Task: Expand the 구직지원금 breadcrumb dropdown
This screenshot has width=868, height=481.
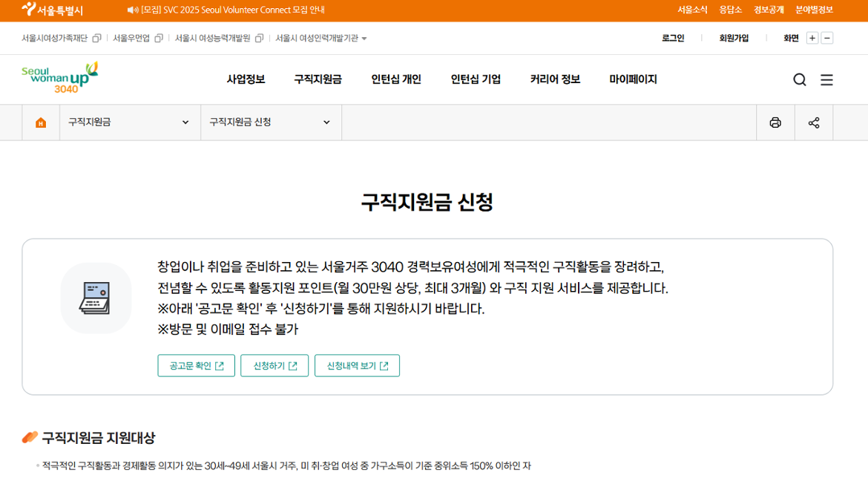Action: click(185, 122)
